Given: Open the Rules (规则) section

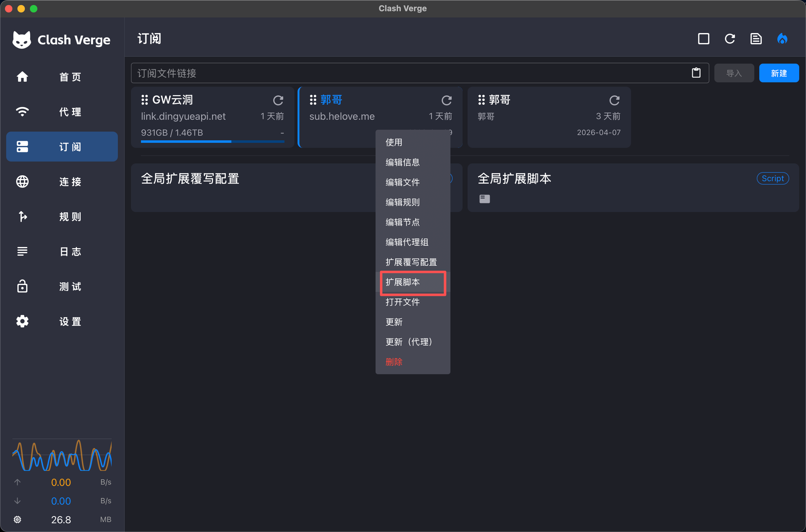Looking at the screenshot, I should tap(62, 216).
